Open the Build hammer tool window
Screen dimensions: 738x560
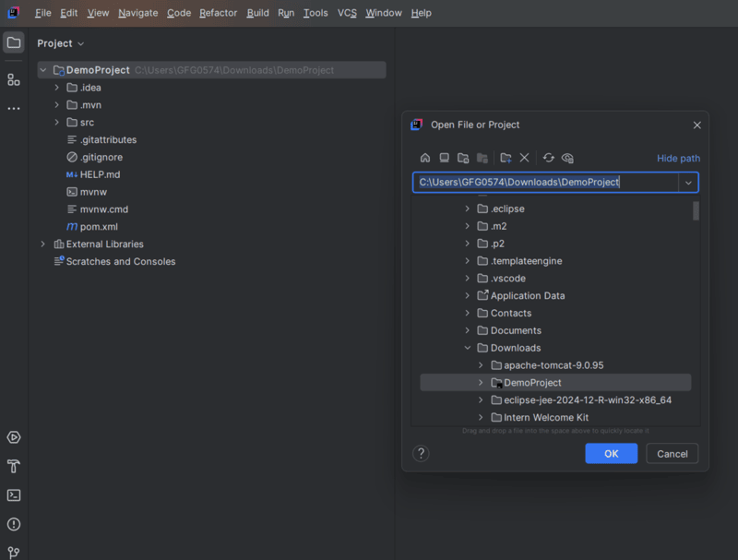[x=14, y=466]
